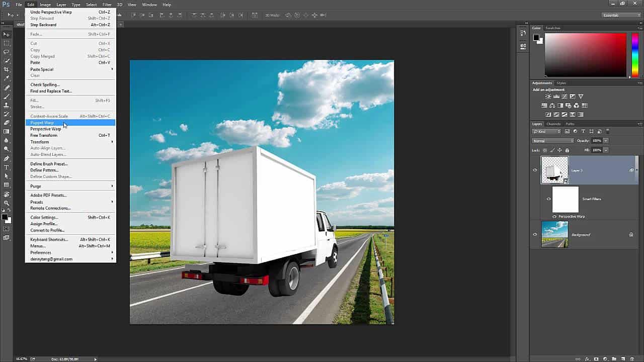Viewport: 644px width, 362px height.
Task: Click Free Transform menu entry
Action: point(44,135)
